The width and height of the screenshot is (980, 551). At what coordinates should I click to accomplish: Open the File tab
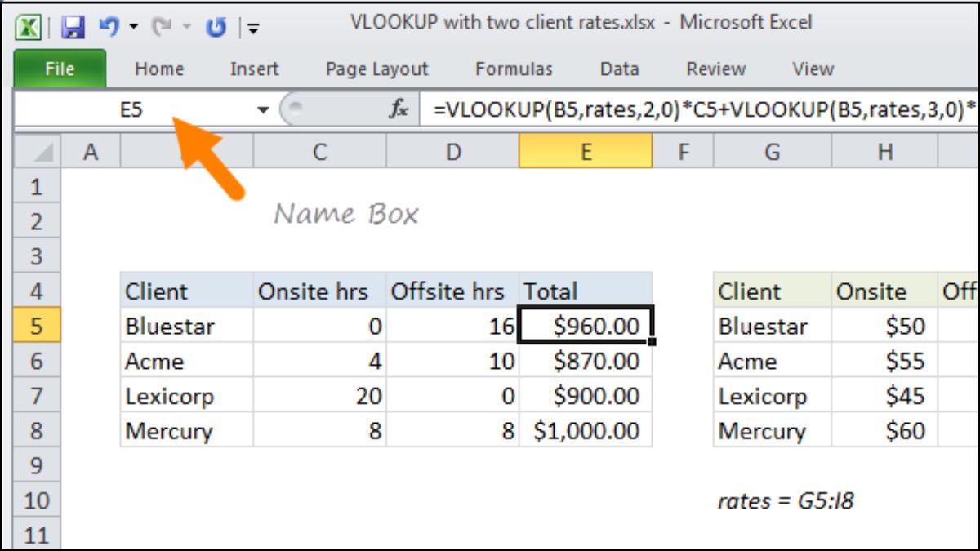[58, 69]
